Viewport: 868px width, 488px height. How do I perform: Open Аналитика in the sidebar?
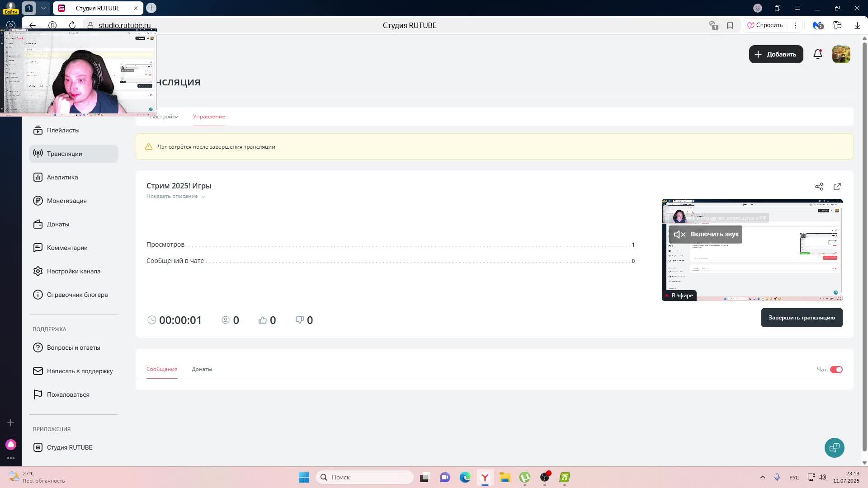click(x=62, y=177)
